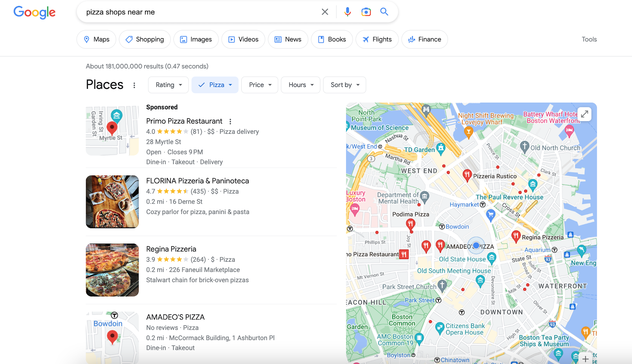Open Regina Pizzeria listing
Screen dimensions: 632x364
click(171, 249)
